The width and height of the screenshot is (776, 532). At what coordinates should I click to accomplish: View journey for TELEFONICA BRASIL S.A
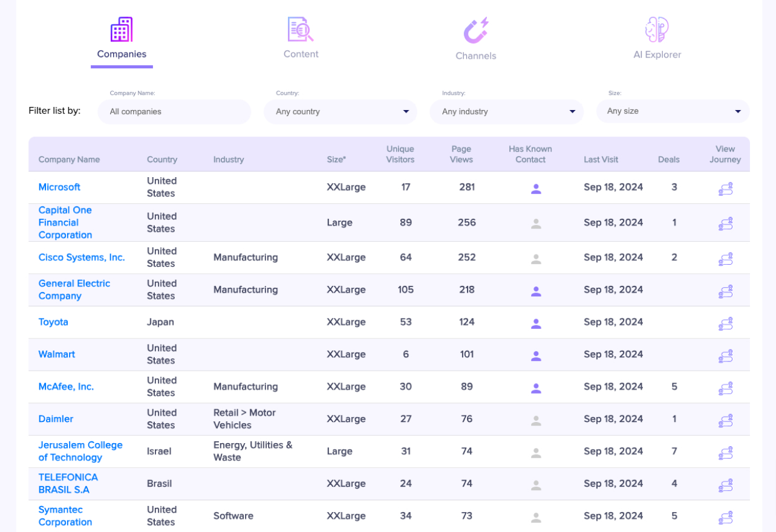point(725,485)
